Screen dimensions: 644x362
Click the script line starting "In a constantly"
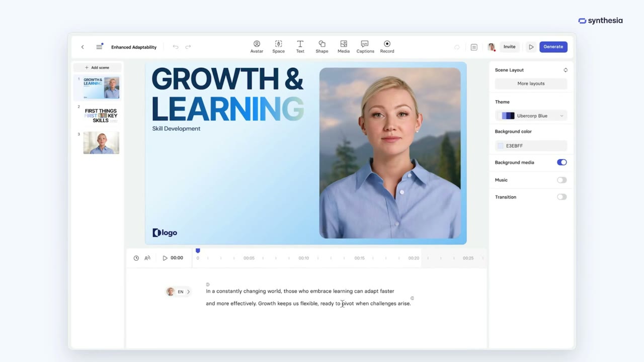[300, 291]
